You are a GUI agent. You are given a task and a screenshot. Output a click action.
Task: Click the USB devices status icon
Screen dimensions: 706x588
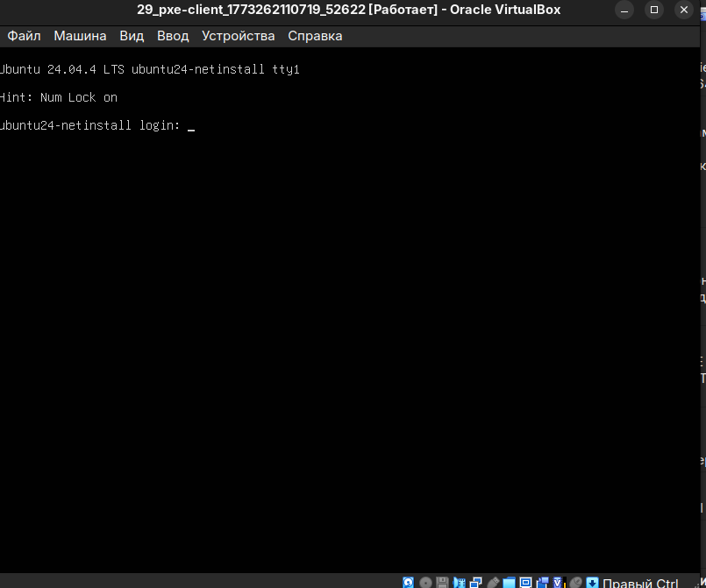point(493,583)
